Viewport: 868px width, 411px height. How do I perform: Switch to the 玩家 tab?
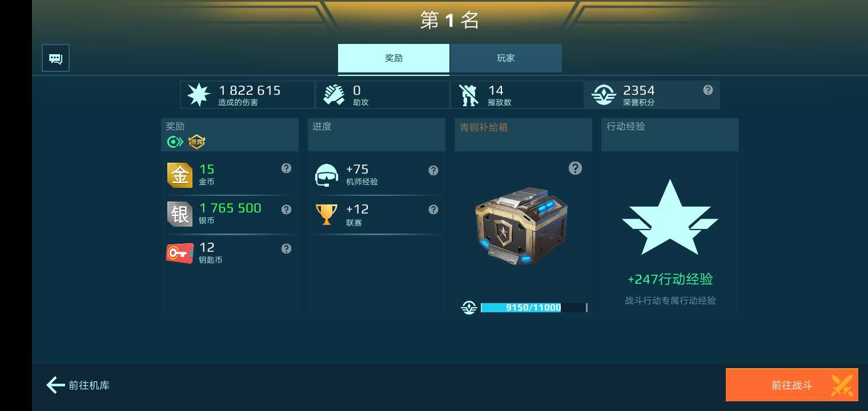(x=506, y=58)
